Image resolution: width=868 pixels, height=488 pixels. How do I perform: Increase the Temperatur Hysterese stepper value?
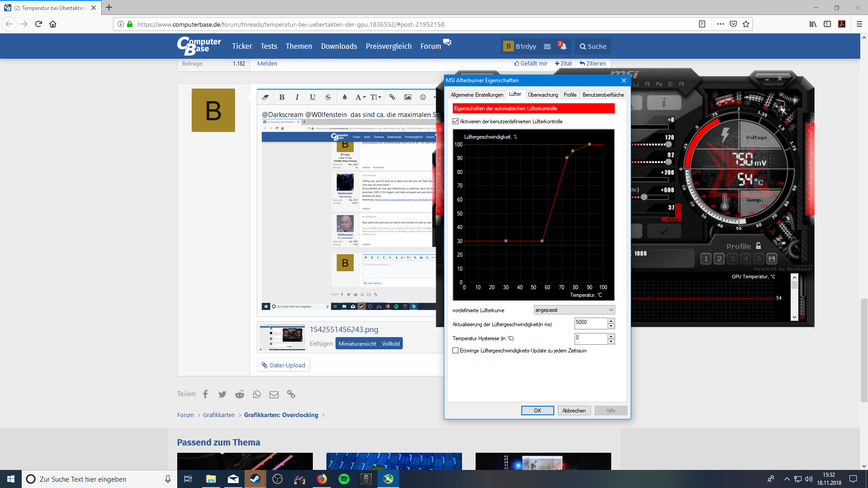point(611,336)
